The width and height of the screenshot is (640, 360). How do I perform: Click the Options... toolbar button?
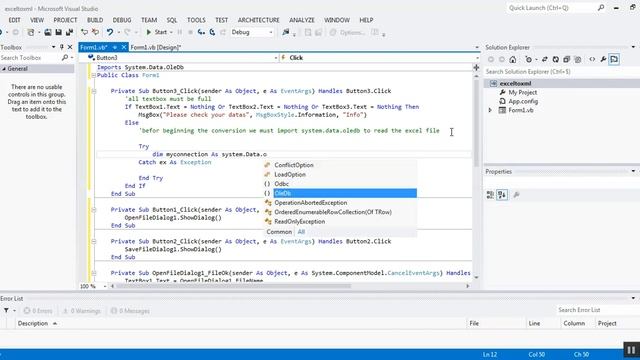[x=347, y=32]
